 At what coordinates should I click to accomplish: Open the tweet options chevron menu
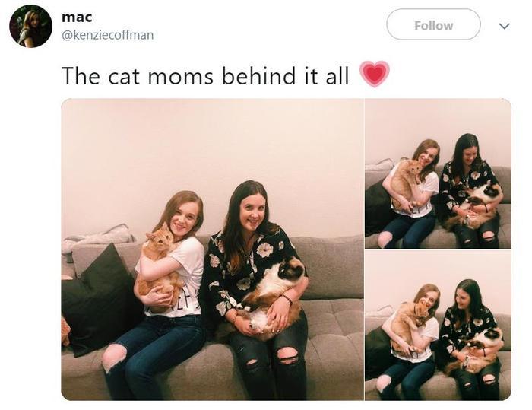click(x=505, y=26)
